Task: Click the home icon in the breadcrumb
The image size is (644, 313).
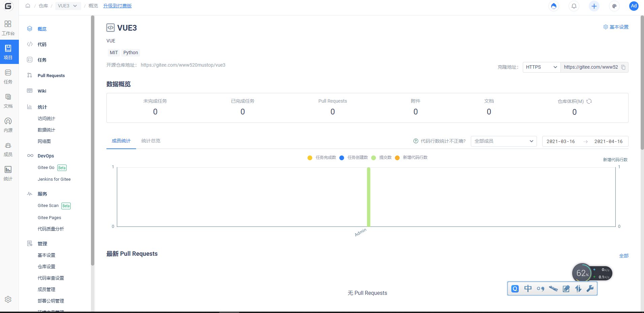Action: click(x=28, y=6)
